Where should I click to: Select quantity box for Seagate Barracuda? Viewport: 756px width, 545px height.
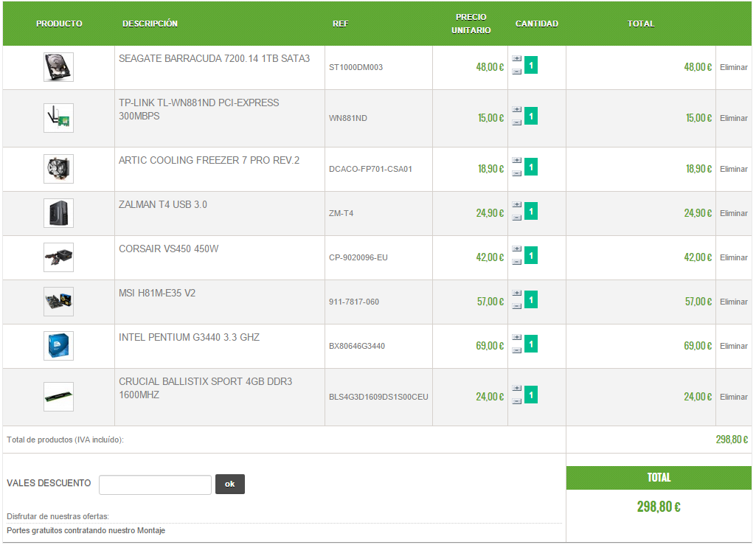(531, 65)
